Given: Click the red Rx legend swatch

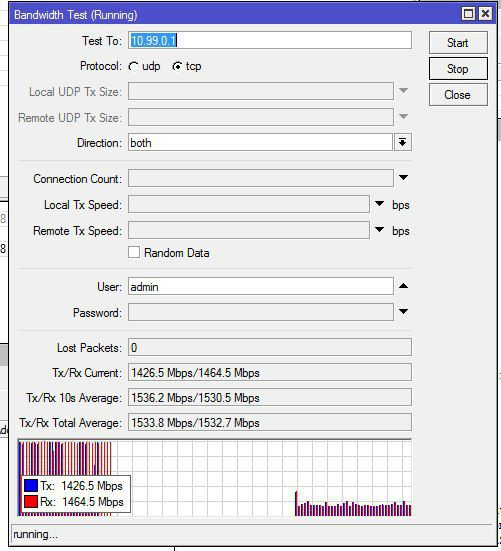Looking at the screenshot, I should pos(31,501).
